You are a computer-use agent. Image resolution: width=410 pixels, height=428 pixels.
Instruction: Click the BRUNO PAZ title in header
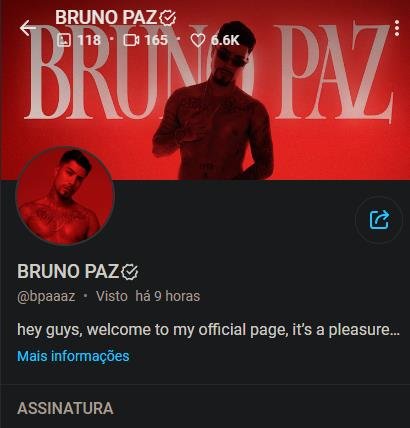[x=106, y=18]
